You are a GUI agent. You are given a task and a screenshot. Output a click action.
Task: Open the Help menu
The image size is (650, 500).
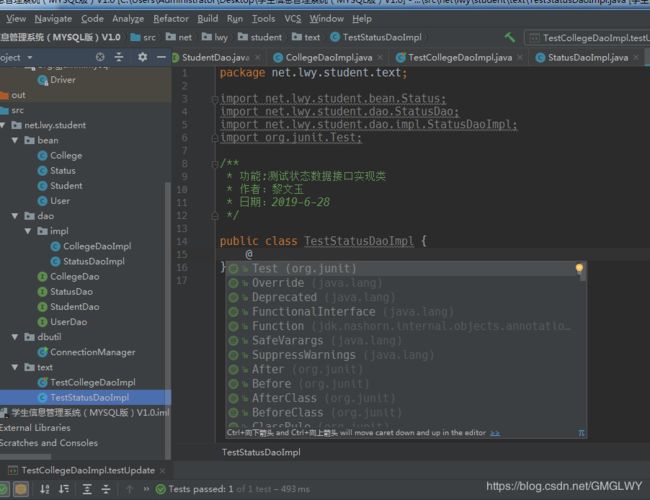[362, 19]
